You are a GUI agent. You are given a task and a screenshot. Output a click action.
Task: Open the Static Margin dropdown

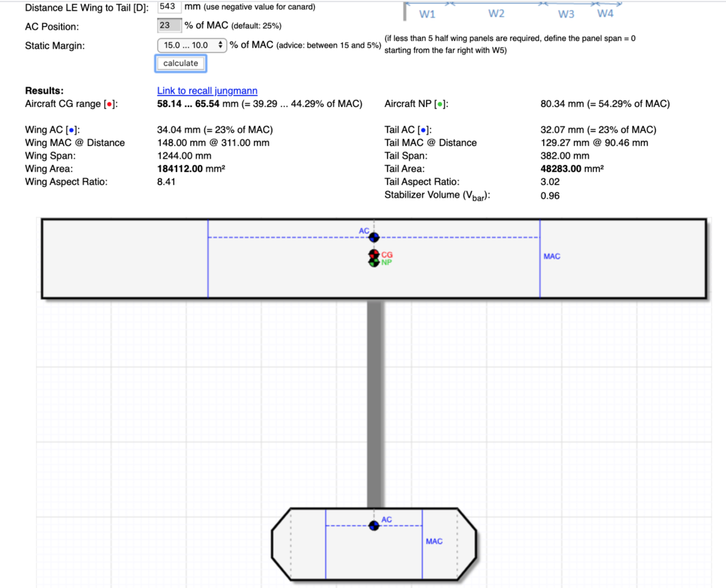191,45
